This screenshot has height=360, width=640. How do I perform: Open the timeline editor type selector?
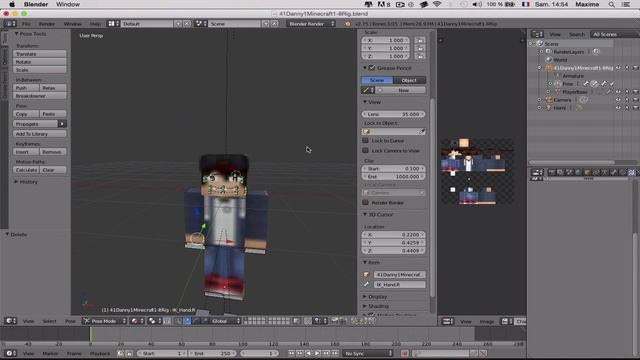pos(11,353)
